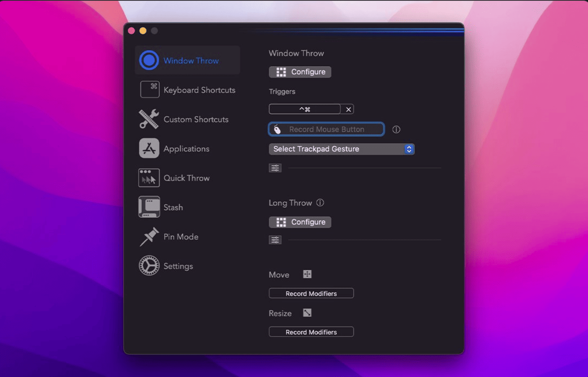Click the Custom Shortcuts wrench icon
588x377 pixels.
pos(149,119)
